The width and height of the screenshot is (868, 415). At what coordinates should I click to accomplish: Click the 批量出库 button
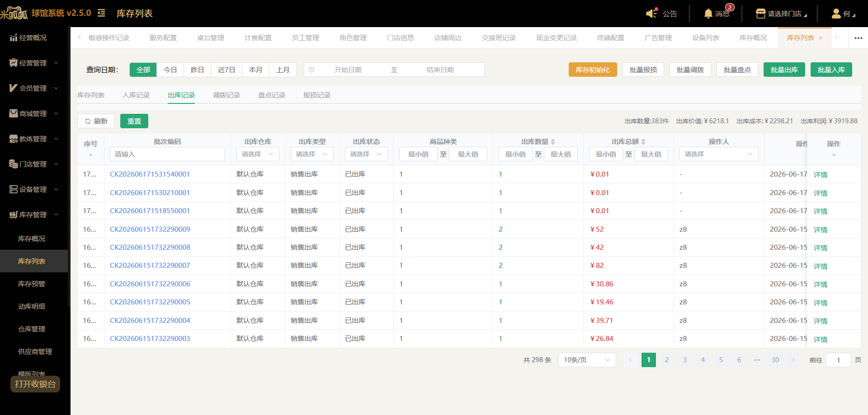(x=784, y=70)
